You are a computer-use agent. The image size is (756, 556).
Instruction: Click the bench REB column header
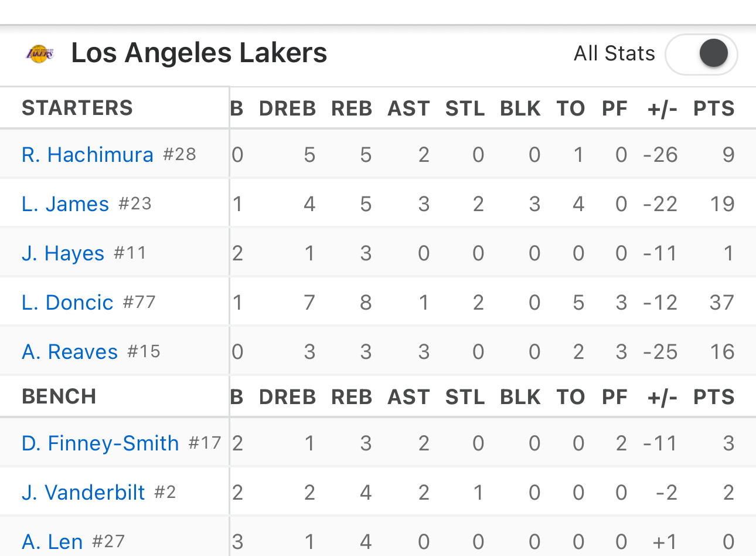(352, 397)
